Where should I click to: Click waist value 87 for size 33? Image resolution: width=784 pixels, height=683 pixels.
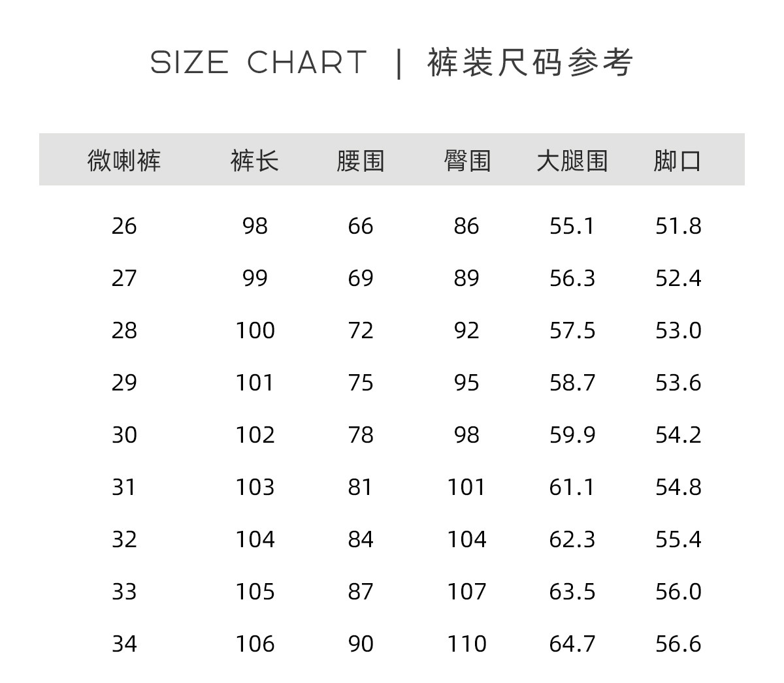(361, 592)
